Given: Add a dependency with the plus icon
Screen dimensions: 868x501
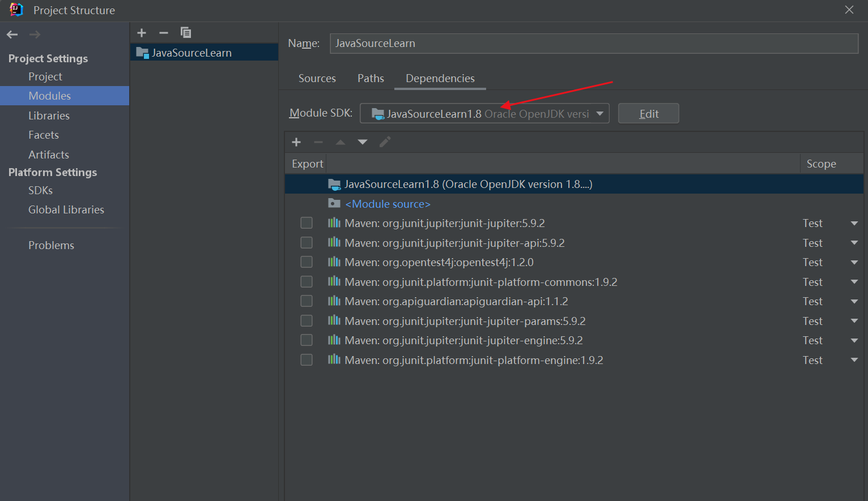Looking at the screenshot, I should point(296,142).
